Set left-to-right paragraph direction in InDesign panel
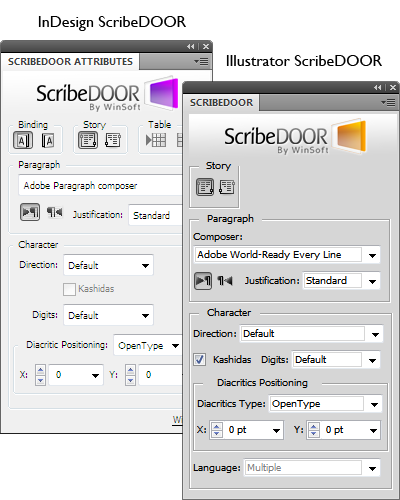This screenshot has height=500, width=400. 30,212
